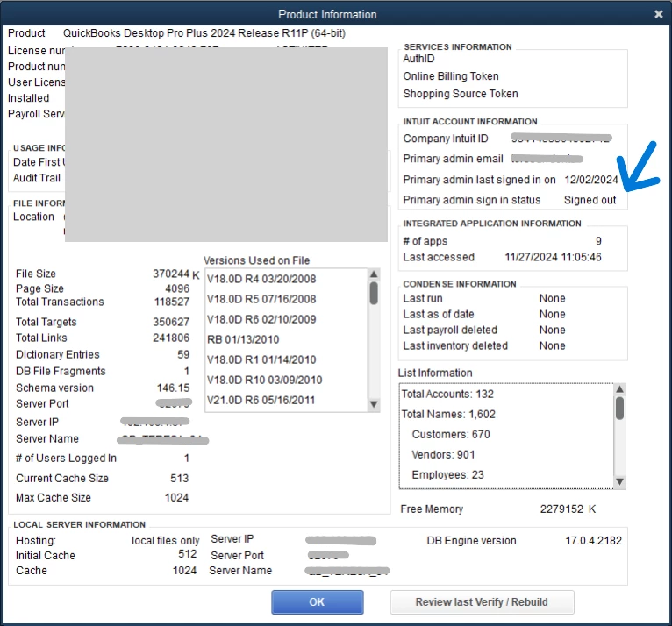Click the DB File Fragments label
This screenshot has height=626, width=672.
tap(61, 371)
